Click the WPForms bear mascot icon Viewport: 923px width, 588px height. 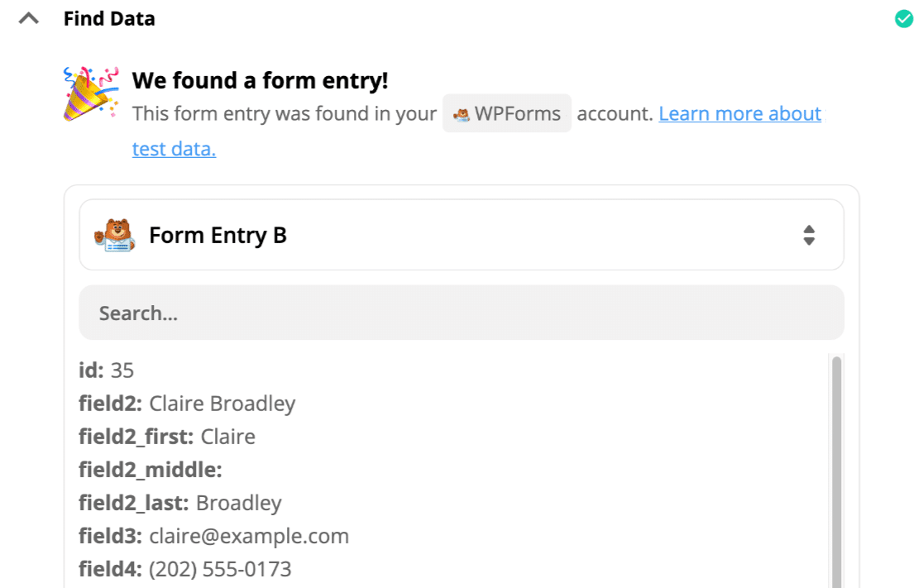tap(115, 236)
